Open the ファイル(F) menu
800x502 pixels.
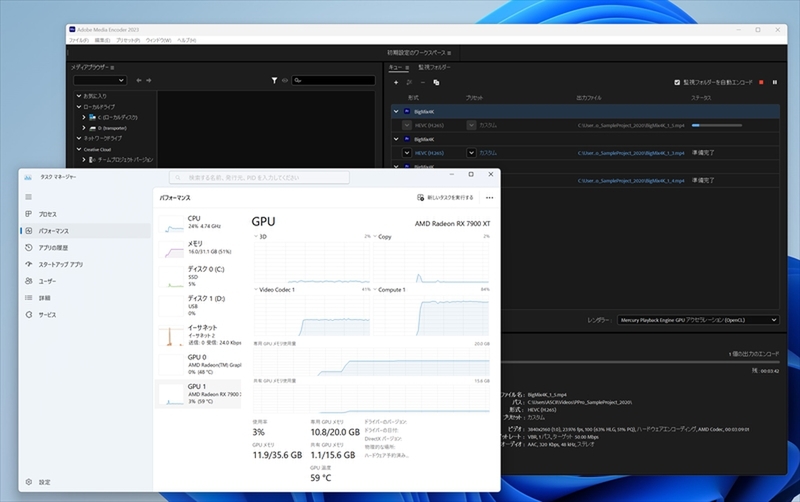78,40
